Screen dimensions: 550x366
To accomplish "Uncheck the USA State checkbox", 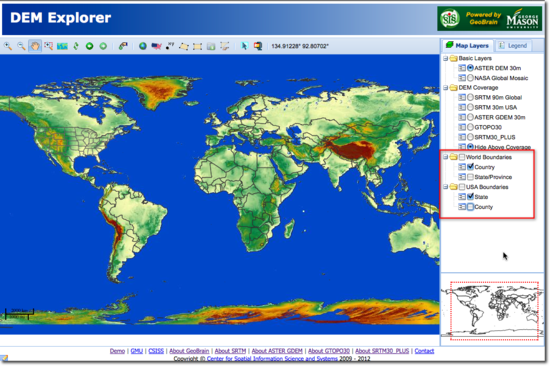I will 470,197.
